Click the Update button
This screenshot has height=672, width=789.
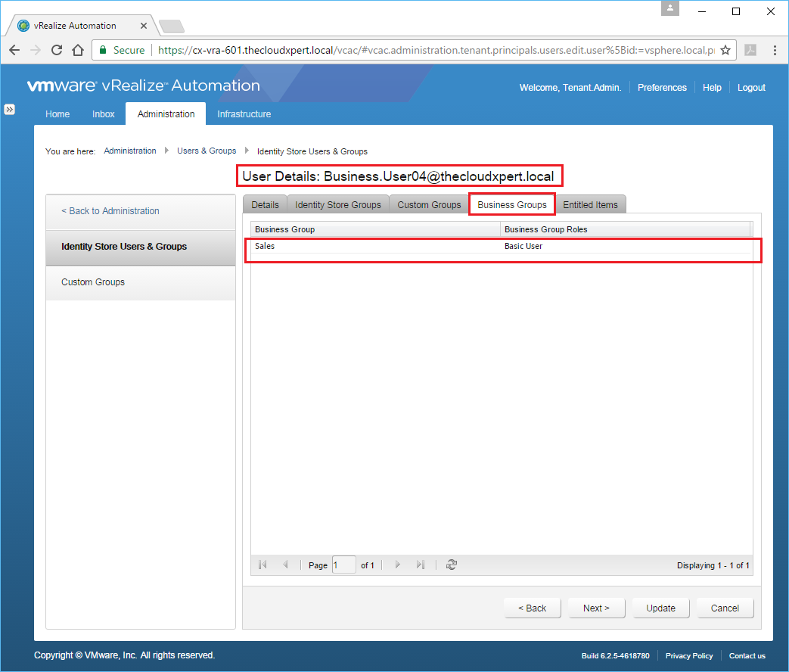pyautogui.click(x=660, y=608)
